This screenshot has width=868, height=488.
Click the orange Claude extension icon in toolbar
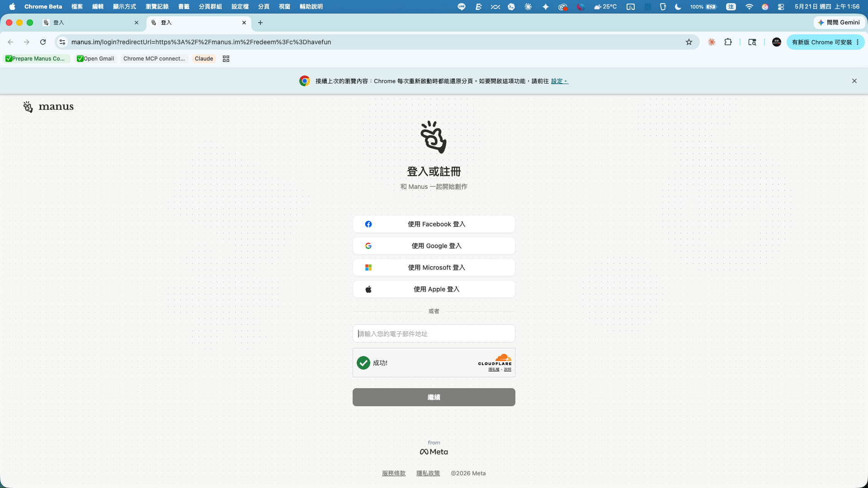click(x=712, y=42)
